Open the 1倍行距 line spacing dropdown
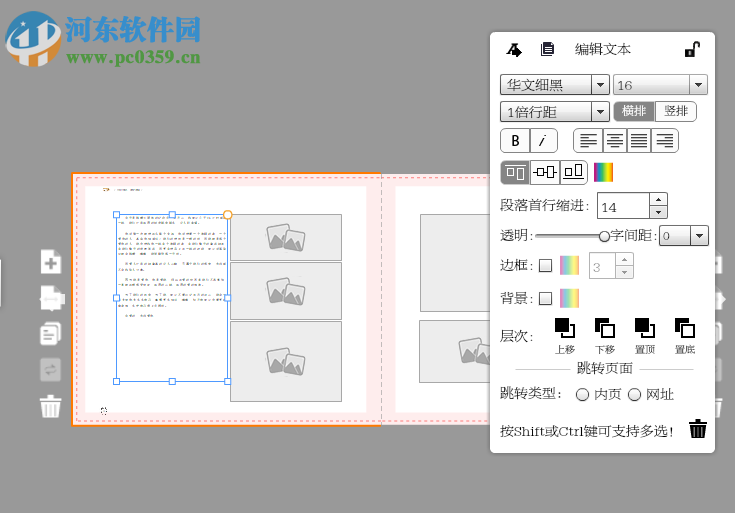735x513 pixels. tap(600, 112)
